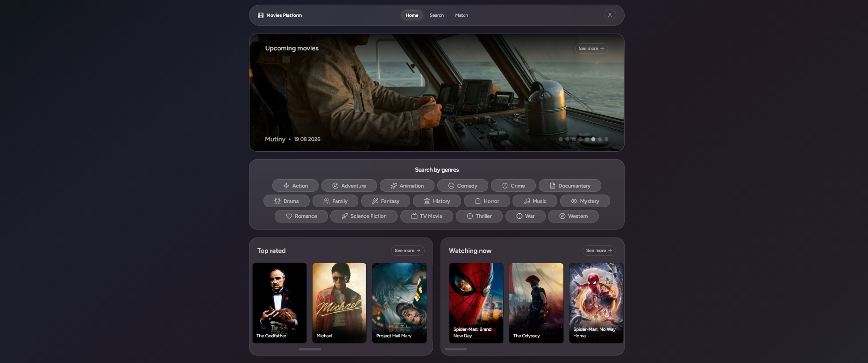Choose the Adventure genre compass icon
Viewport: 868px width, 363px height.
tap(335, 186)
